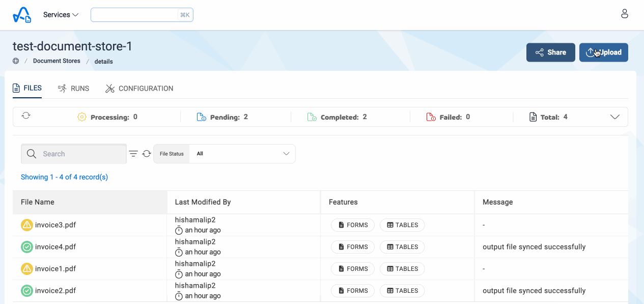Click warning status icon for invoice3.pdf
The image size is (644, 304).
(x=27, y=225)
